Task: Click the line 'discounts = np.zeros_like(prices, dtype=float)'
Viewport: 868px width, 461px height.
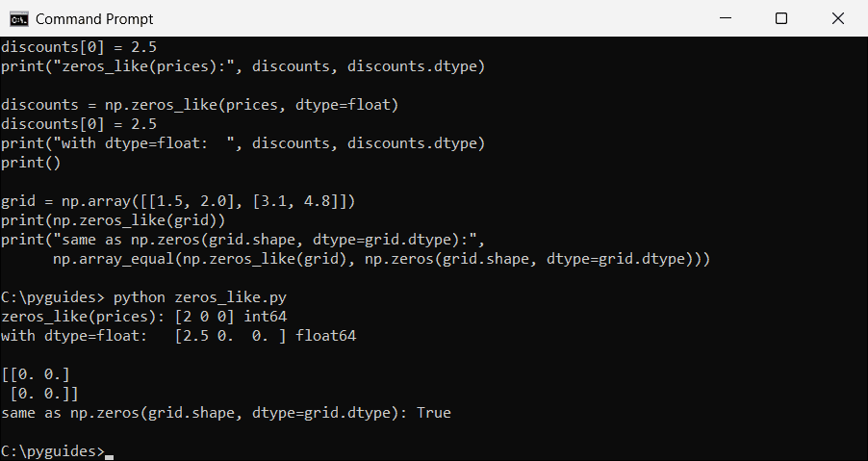Action: [199, 105]
